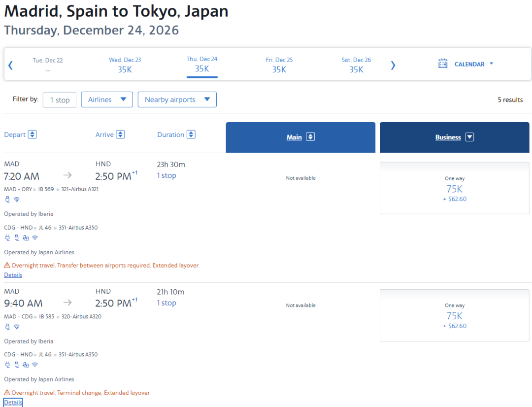
Task: Open the calendar icon view
Action: point(443,64)
